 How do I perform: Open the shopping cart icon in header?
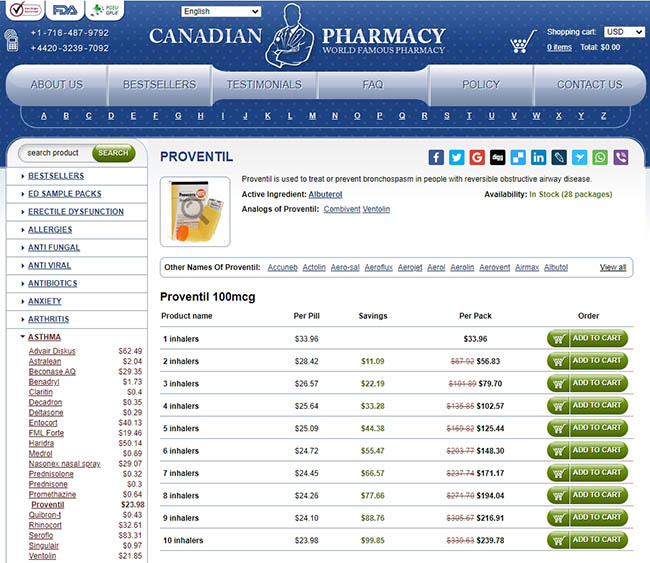[522, 41]
